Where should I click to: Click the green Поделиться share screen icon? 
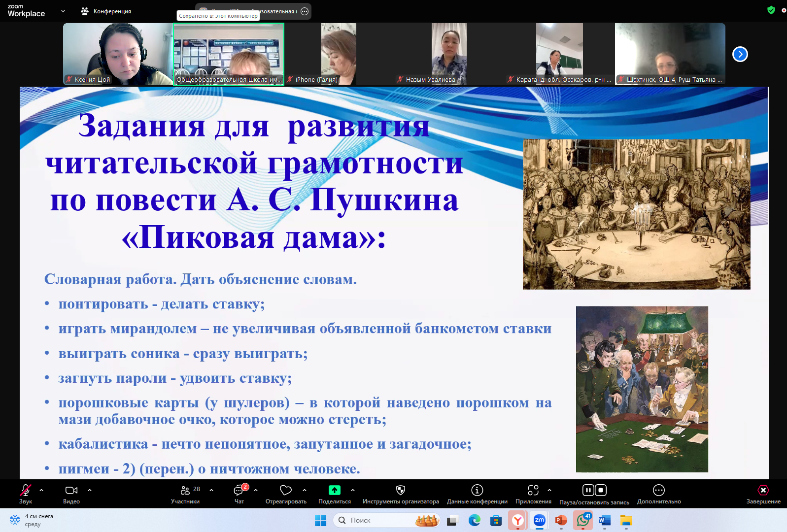pyautogui.click(x=335, y=490)
